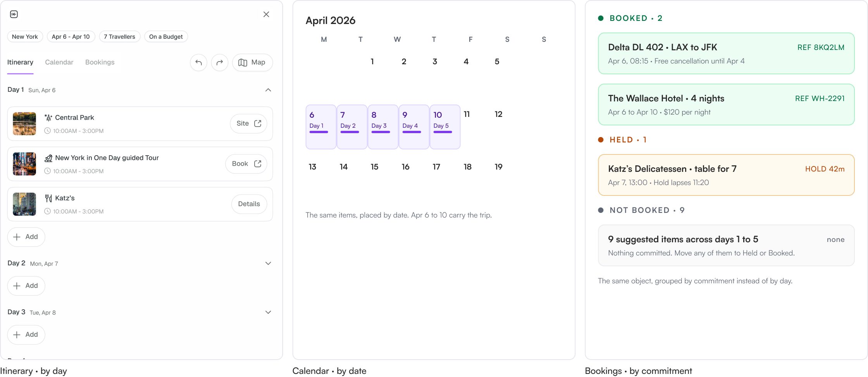The height and width of the screenshot is (377, 868).
Task: Edit the Apr 6 - Apr 10 dates chip
Action: [71, 37]
